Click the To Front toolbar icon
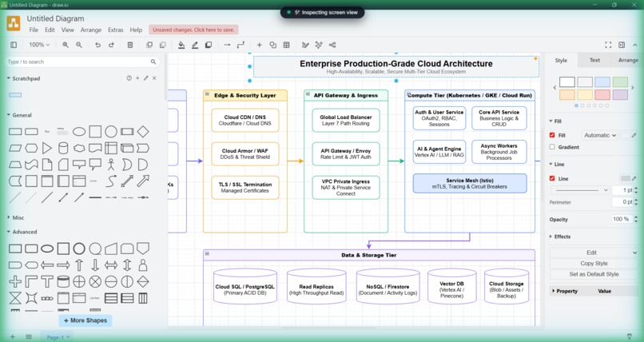 click(149, 45)
